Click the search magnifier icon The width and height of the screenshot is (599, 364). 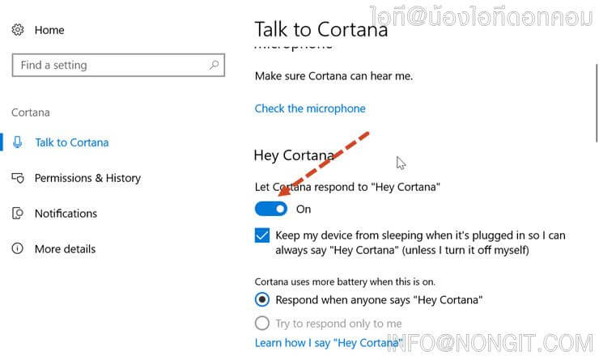[x=214, y=65]
